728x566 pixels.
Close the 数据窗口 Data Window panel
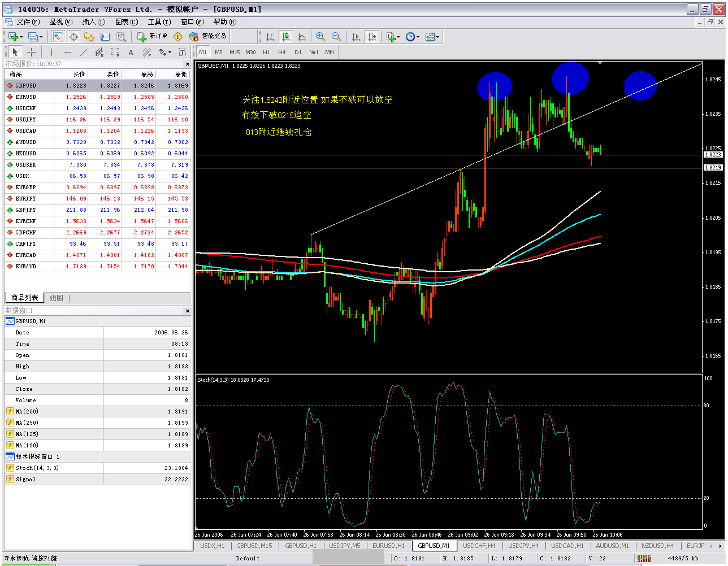click(x=187, y=311)
